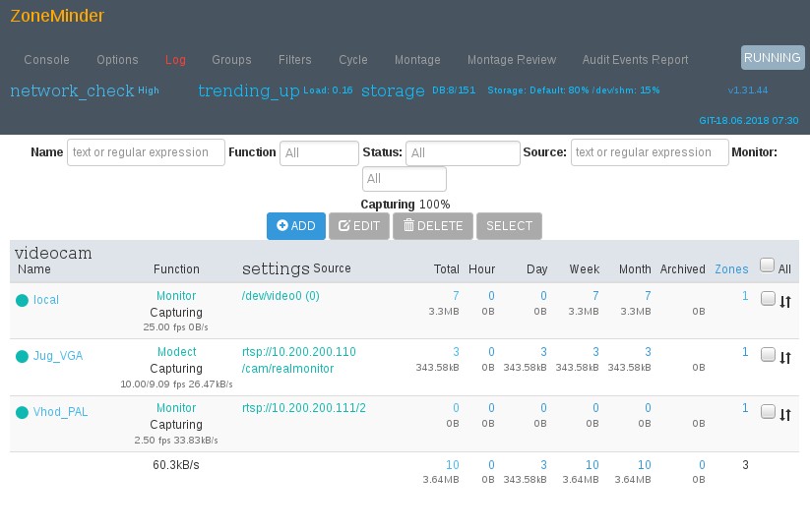
Task: Open the rtsp://10.200.200.111/2 source link
Action: pos(304,408)
